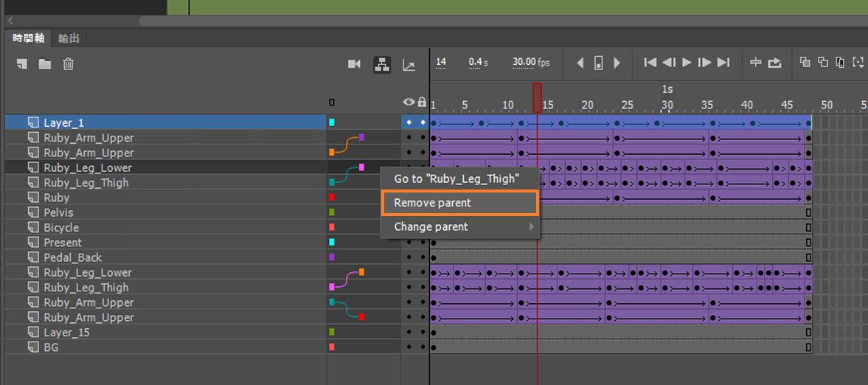868x385 pixels.
Task: Toggle visibility dot of Pedal_Back layer
Action: (409, 257)
